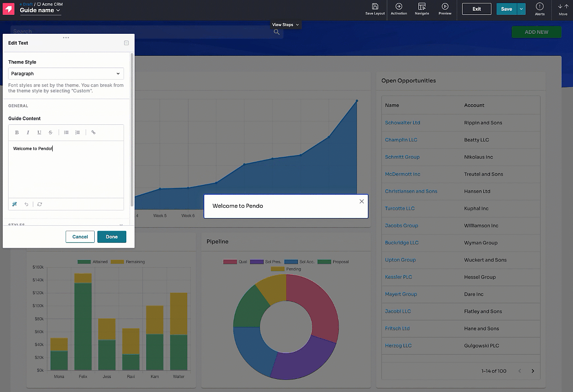
Task: Click the search magnifier icon
Action: pyautogui.click(x=277, y=32)
